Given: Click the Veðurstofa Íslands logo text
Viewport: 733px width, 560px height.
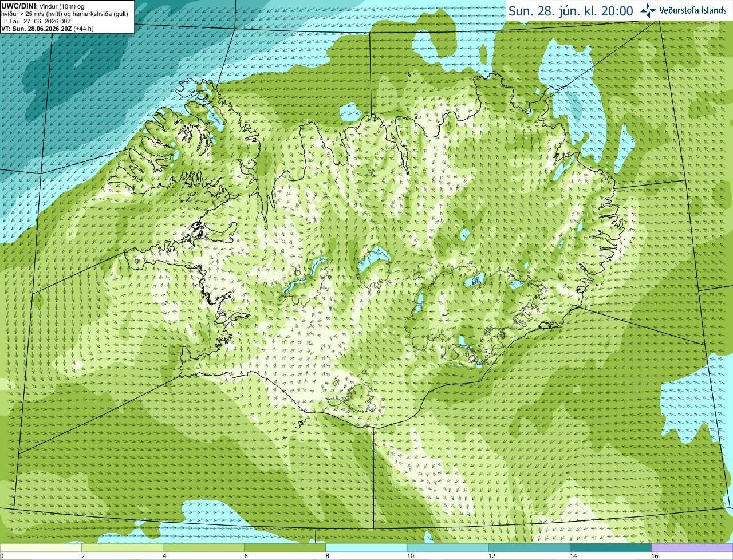Looking at the screenshot, I should 693,10.
